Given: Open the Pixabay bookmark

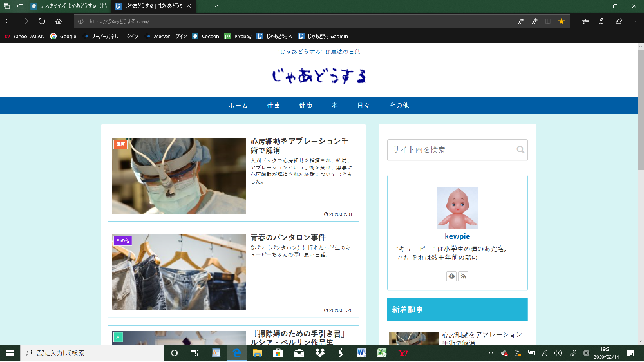Looking at the screenshot, I should 238,37.
